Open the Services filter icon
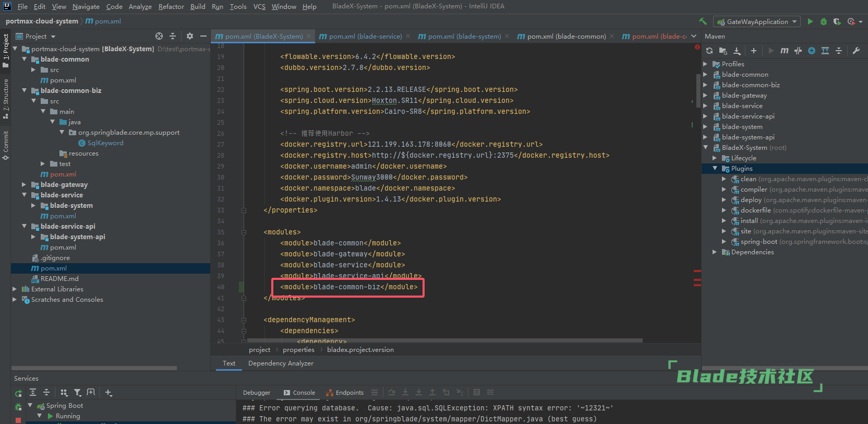The height and width of the screenshot is (424, 868). click(77, 392)
